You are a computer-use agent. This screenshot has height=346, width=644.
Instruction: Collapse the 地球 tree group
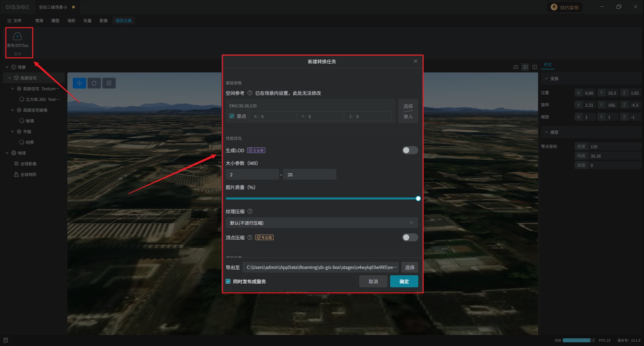pos(7,153)
